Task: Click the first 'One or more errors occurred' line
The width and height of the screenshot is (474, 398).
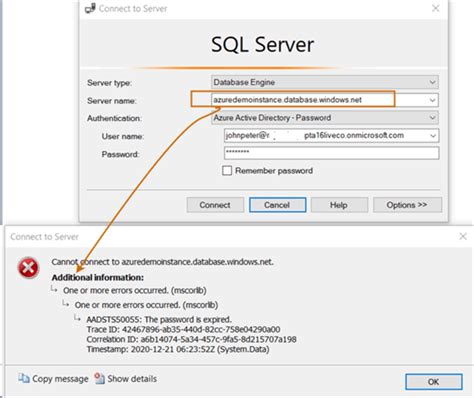Action: (135, 290)
